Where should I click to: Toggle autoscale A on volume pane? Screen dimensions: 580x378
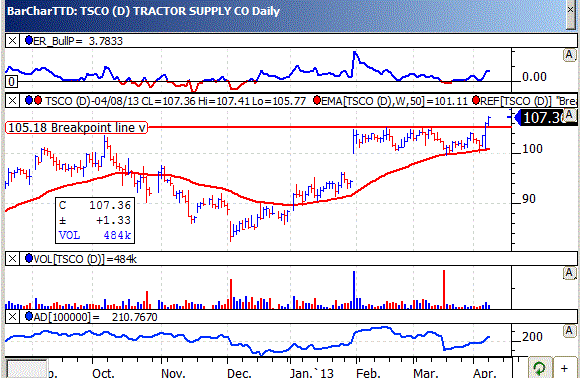[569, 273]
